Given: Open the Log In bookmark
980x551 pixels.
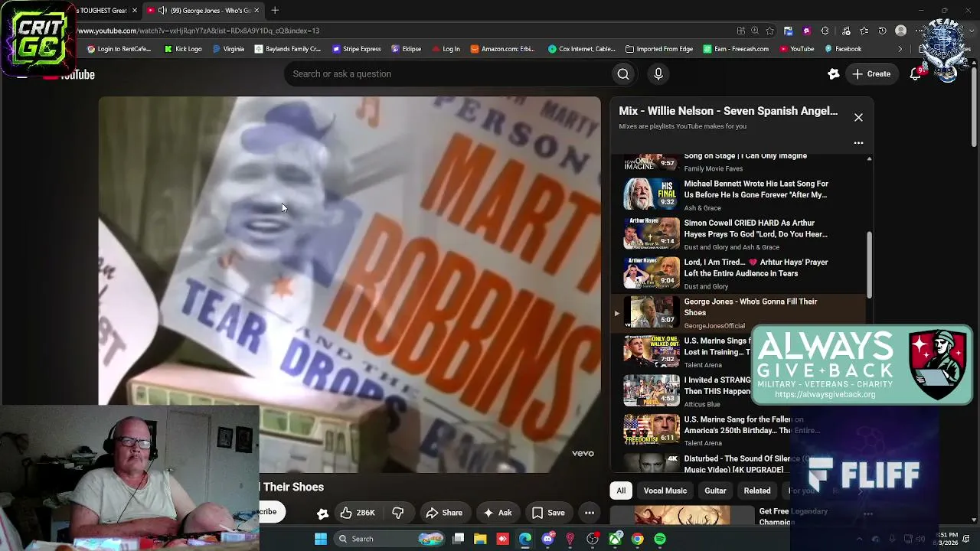Looking at the screenshot, I should pos(446,49).
